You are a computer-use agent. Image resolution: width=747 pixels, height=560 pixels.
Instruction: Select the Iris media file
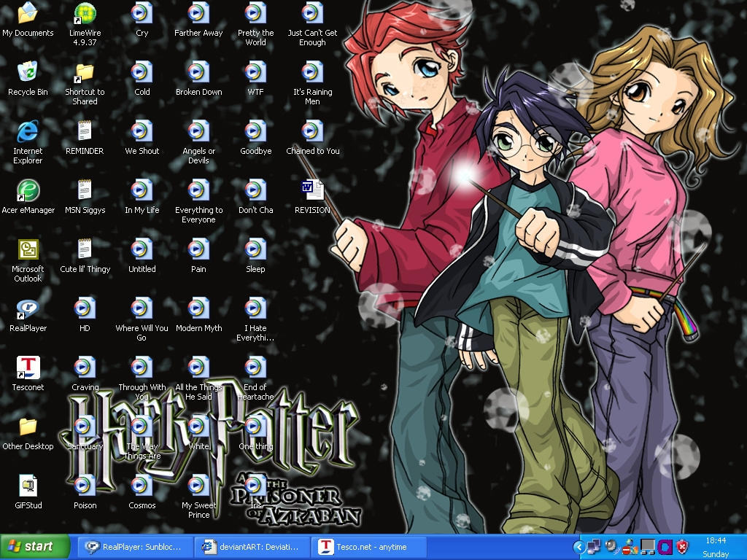click(256, 485)
